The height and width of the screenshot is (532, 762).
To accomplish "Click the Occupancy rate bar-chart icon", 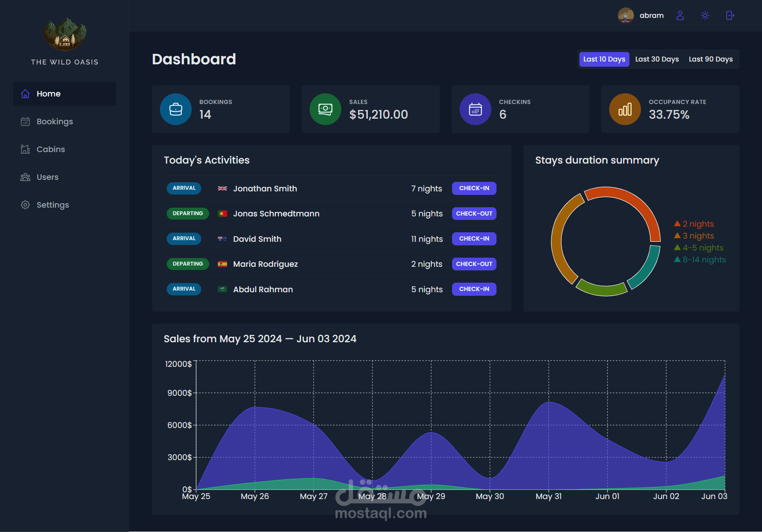I will click(625, 109).
